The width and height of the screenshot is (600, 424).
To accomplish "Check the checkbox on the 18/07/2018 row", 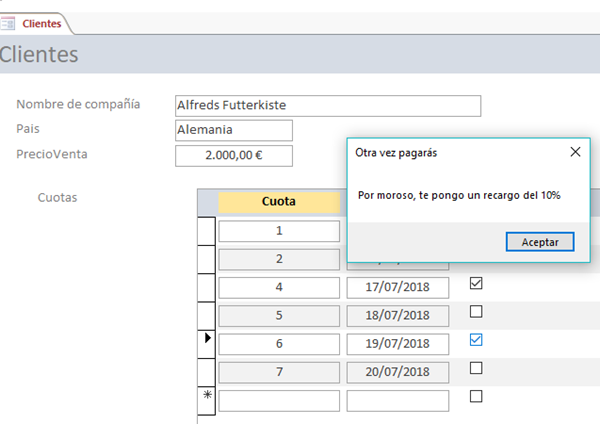I will [476, 312].
